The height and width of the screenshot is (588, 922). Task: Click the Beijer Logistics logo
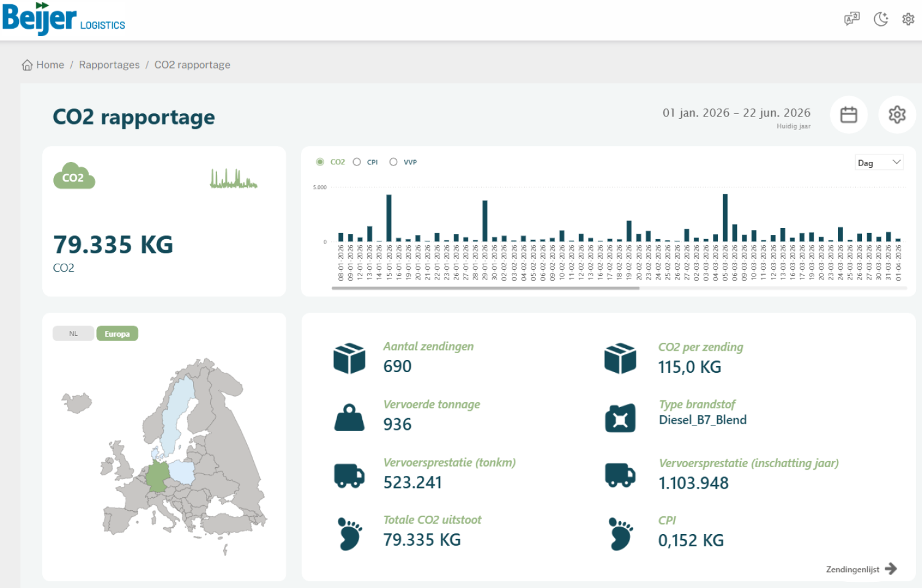click(x=64, y=18)
